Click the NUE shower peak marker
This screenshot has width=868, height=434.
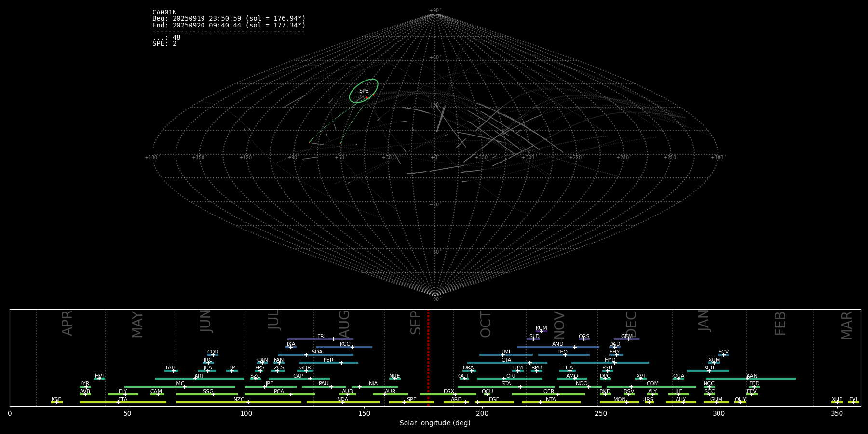(x=394, y=379)
